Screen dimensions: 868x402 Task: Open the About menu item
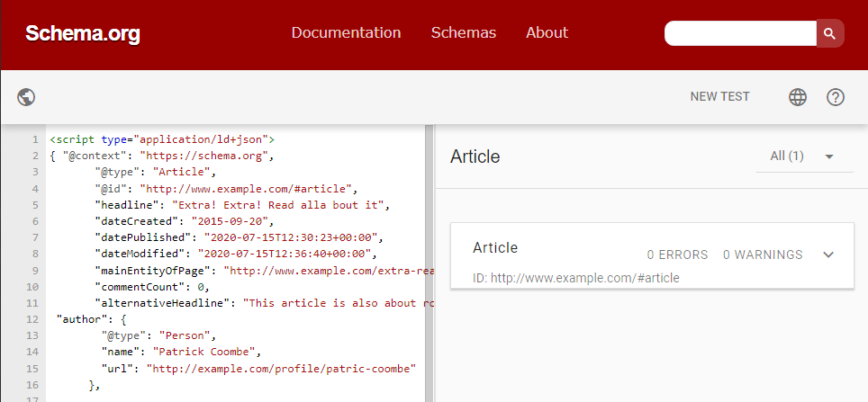(547, 32)
